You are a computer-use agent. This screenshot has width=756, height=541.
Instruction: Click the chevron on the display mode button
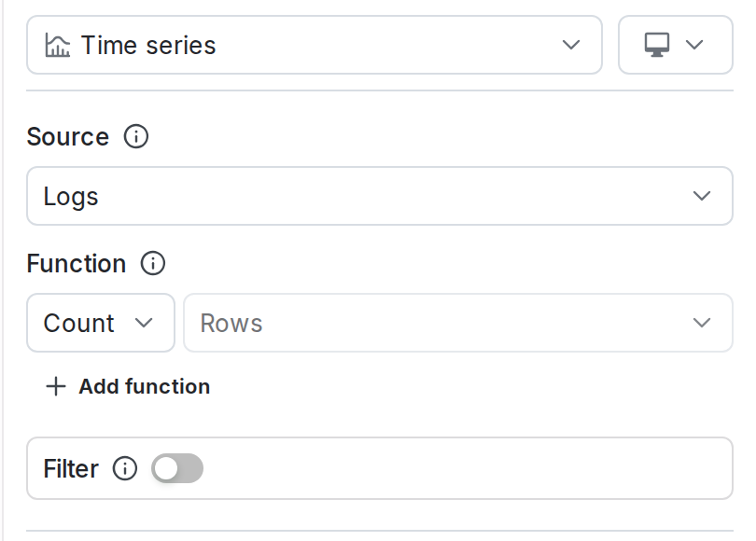tap(693, 44)
